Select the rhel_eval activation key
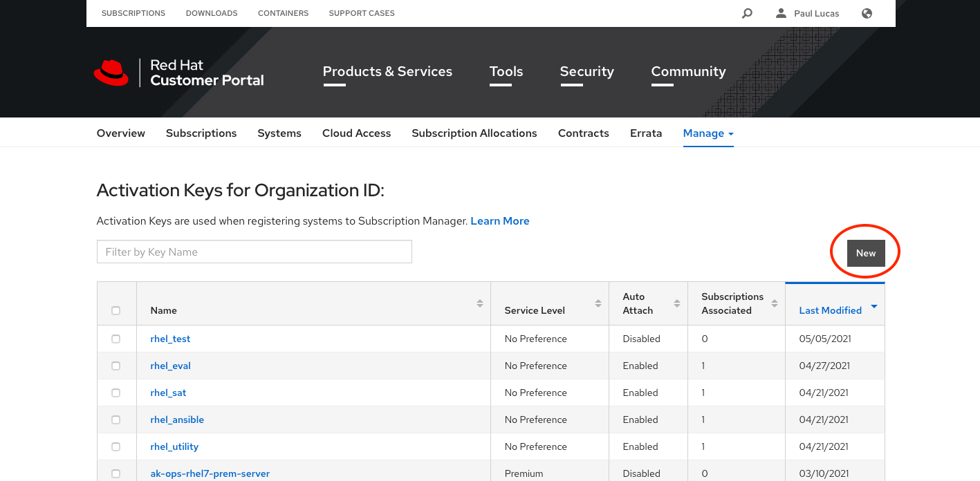 [x=170, y=366]
